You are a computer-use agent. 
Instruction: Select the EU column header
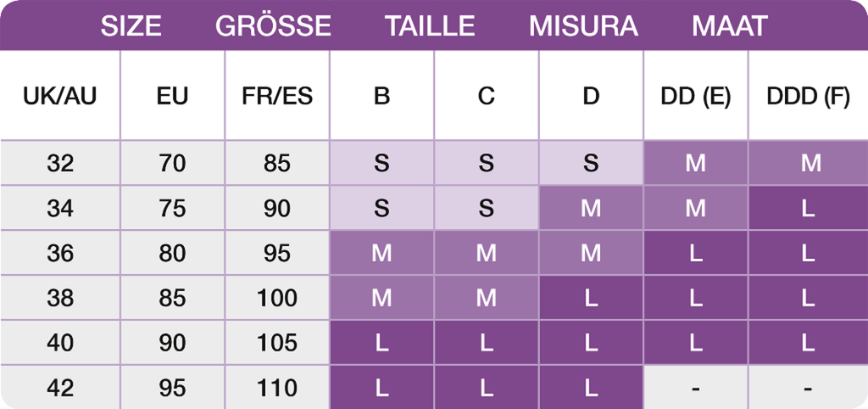pos(172,96)
